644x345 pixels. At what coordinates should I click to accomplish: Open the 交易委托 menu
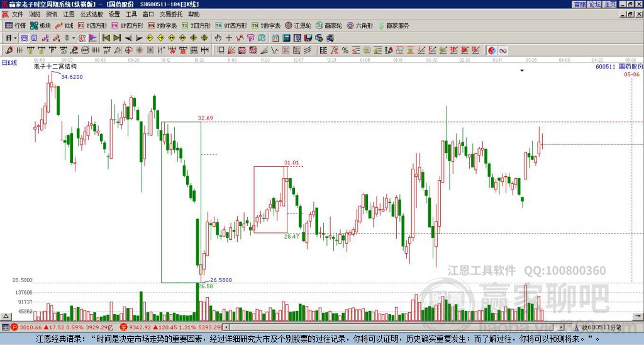[171, 14]
